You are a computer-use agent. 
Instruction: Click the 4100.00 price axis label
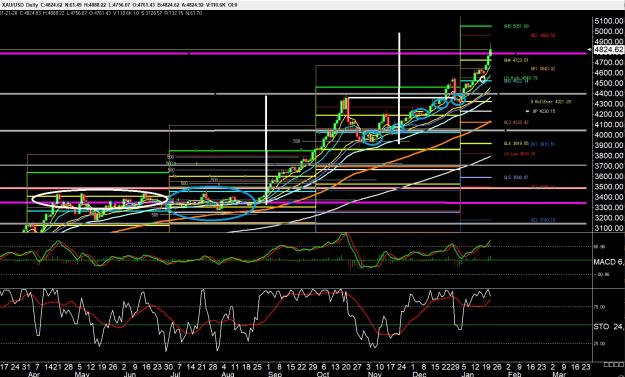tap(608, 125)
